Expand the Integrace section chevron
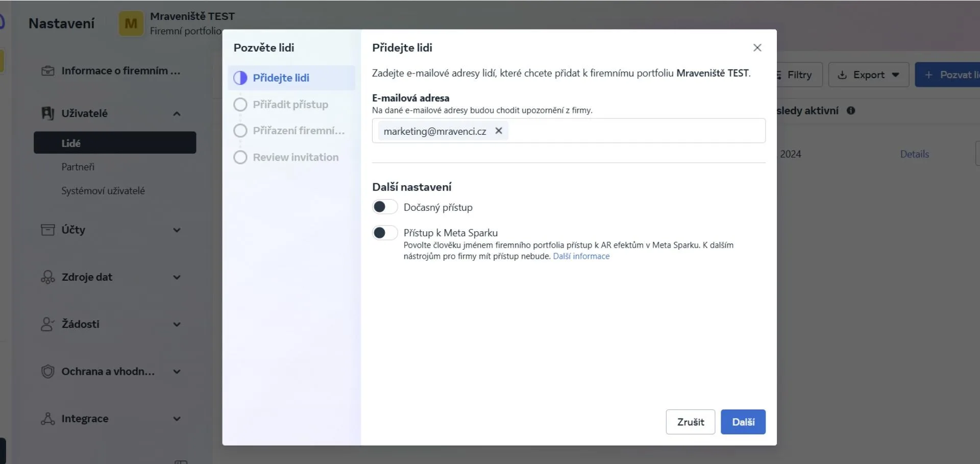 pos(177,419)
